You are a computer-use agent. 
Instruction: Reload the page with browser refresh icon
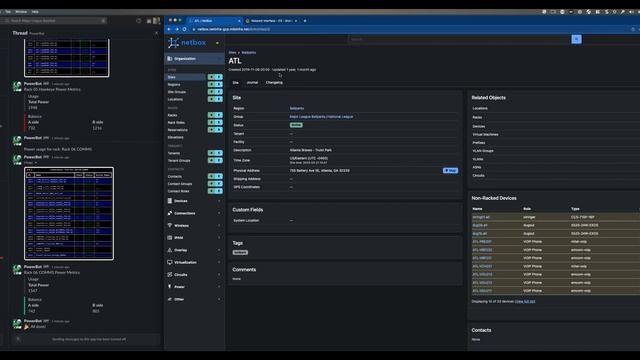pyautogui.click(x=184, y=29)
